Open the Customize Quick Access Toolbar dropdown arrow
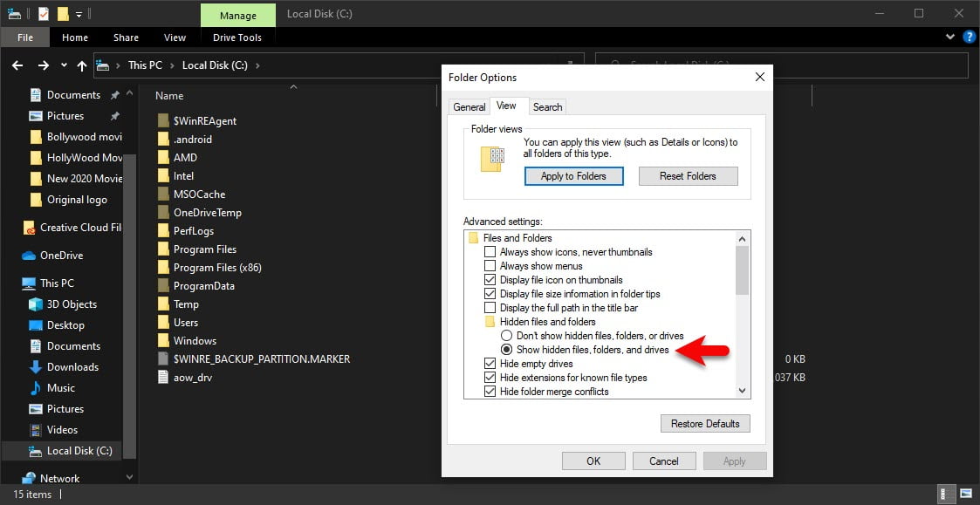Viewport: 980px width, 505px height. point(79,14)
